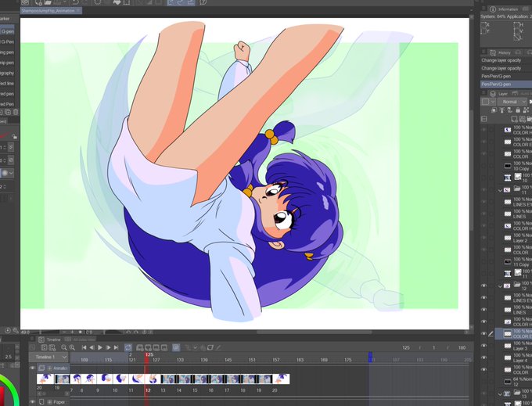532x406 pixels.
Task: Hide folder 12 using its eye icon
Action: pos(483,286)
